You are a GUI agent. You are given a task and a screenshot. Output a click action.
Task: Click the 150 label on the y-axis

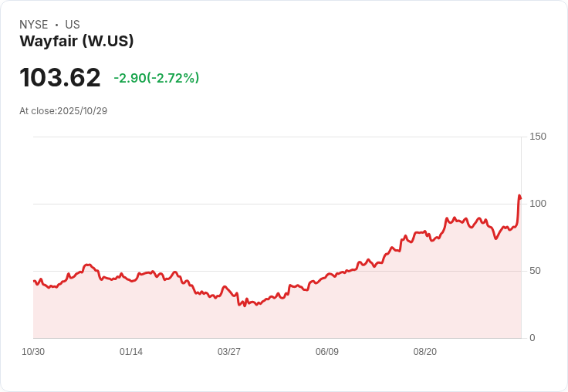[538, 137]
